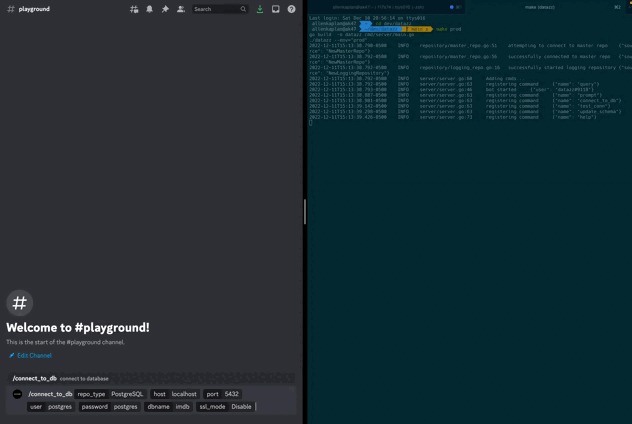Click the Edit Channel link
This screenshot has width=632, height=424.
pyautogui.click(x=31, y=355)
